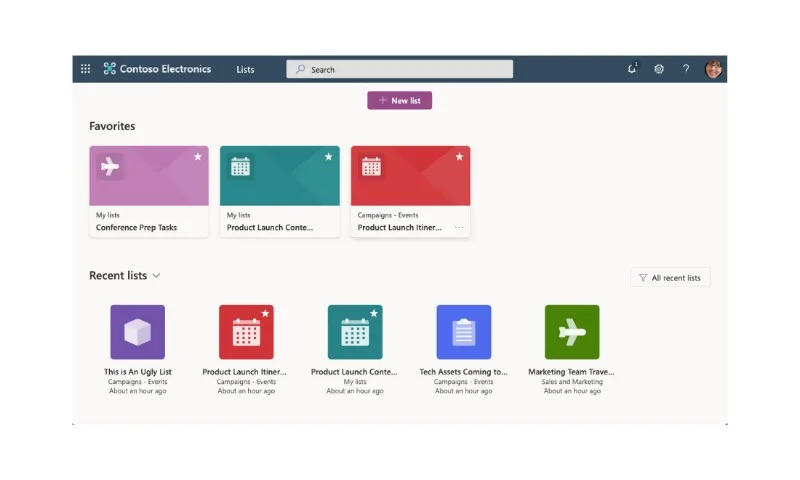Open more options on Product Launch Itinerary card
Screen dimensions: 800x480
pyautogui.click(x=459, y=228)
